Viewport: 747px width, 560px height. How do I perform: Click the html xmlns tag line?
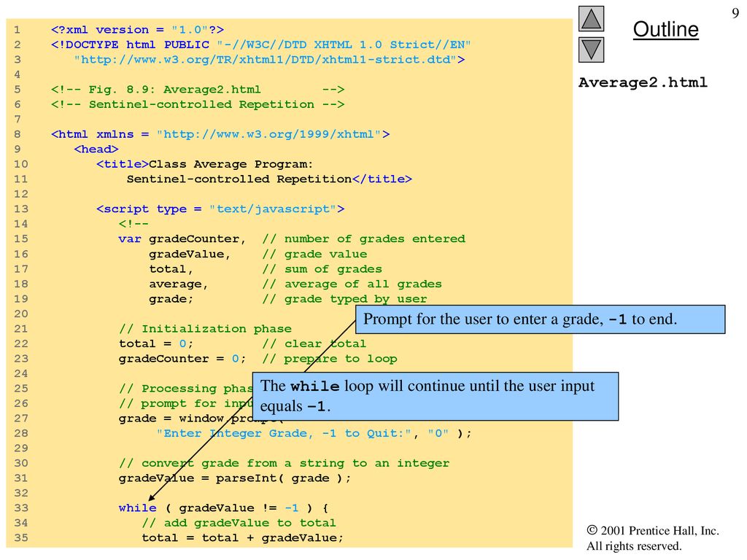point(220,134)
